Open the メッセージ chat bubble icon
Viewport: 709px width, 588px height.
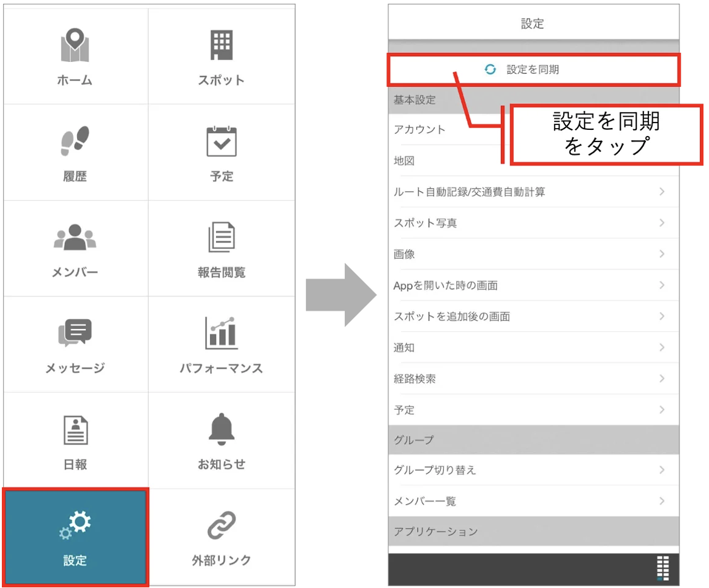(75, 333)
